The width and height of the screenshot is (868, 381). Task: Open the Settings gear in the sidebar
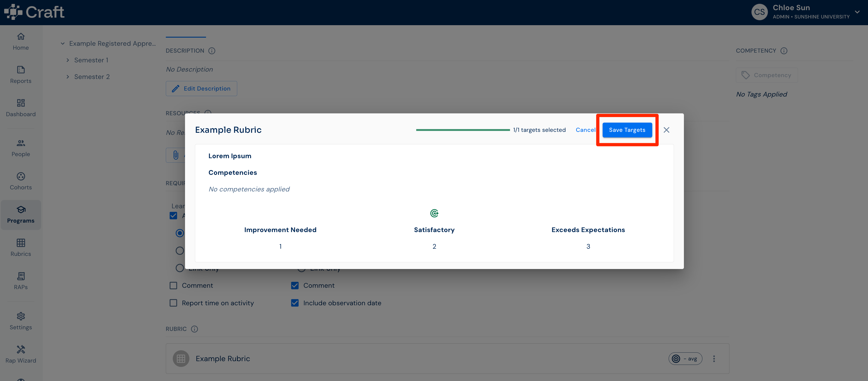click(x=21, y=316)
